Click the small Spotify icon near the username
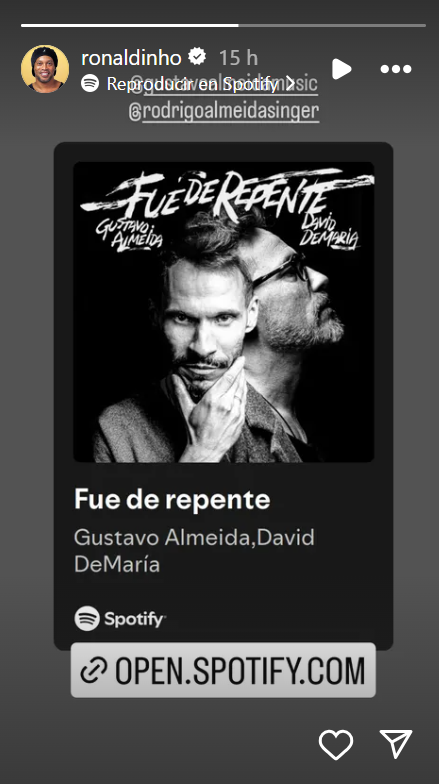 [x=90, y=83]
